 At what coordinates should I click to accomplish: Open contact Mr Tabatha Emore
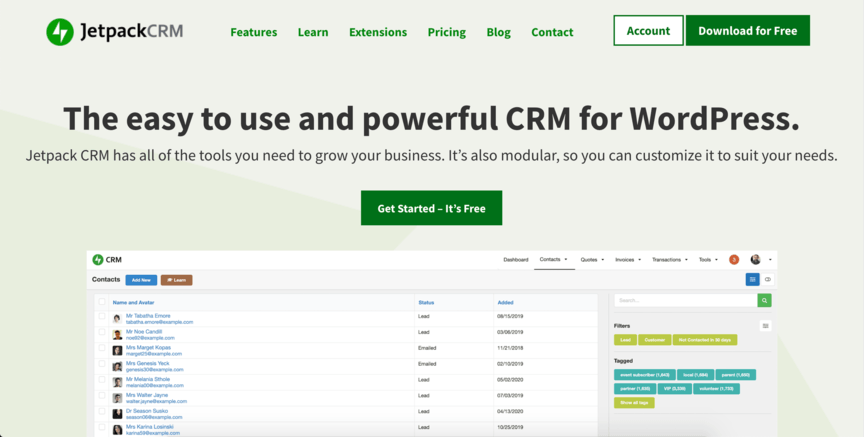(148, 316)
